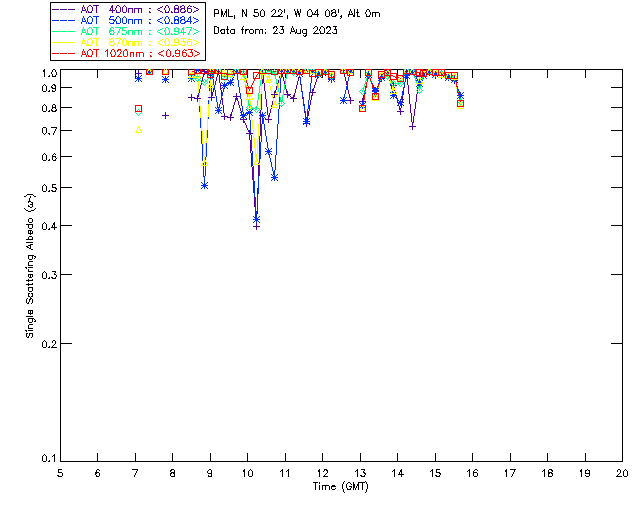The height and width of the screenshot is (512, 640).
Task: Click the isolated red square at 0.8 near time 7
Action: (x=138, y=109)
